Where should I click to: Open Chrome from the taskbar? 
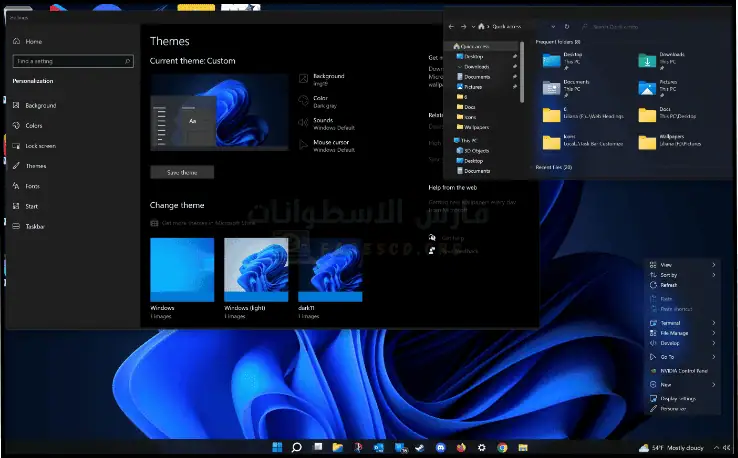(502, 448)
